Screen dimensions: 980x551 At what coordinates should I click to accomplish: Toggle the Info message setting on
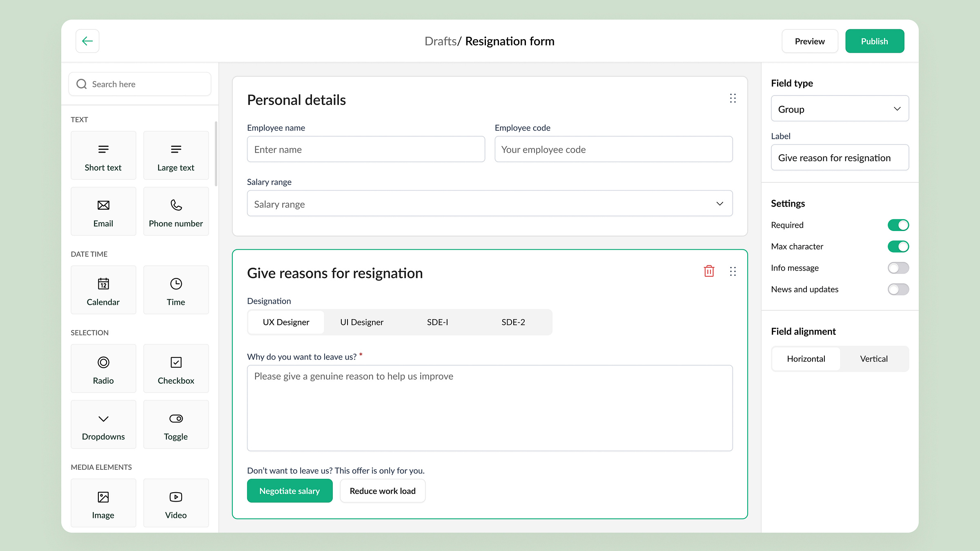(x=898, y=268)
